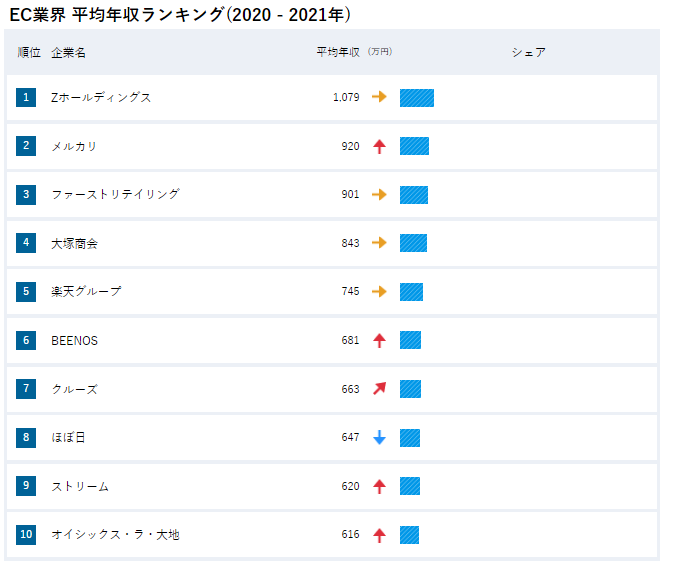673x569 pixels.
Task: Click the flat arrow for ファーストリテイリング
Action: 379,194
